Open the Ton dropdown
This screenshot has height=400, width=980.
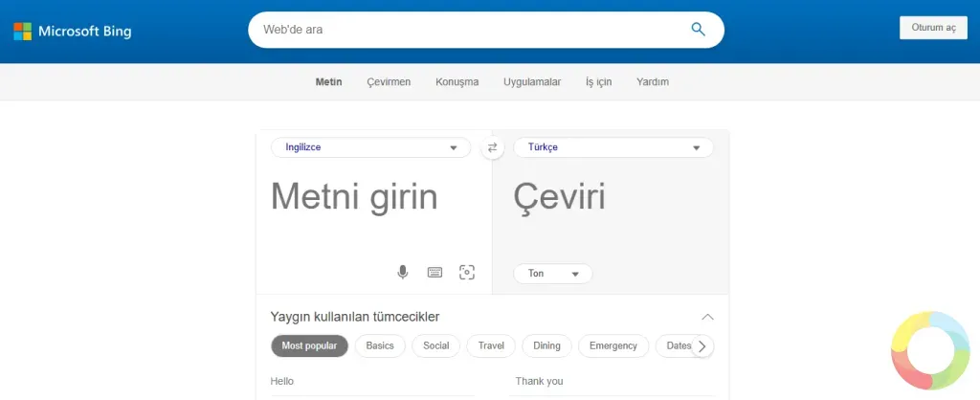[x=552, y=274]
